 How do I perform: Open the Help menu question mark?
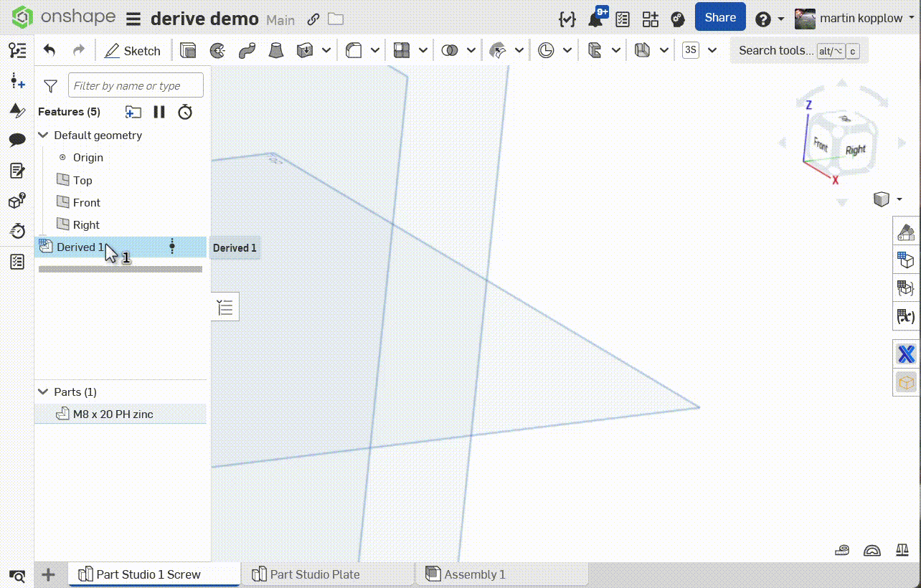click(763, 19)
